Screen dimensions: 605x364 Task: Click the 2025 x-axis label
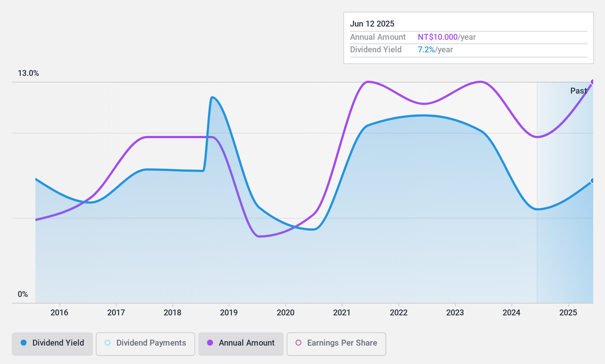568,313
